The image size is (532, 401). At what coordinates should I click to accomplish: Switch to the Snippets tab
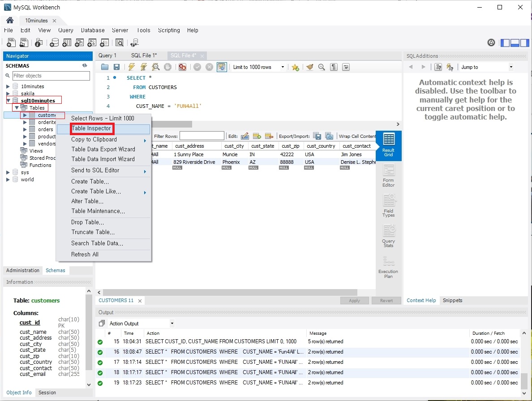(x=452, y=300)
